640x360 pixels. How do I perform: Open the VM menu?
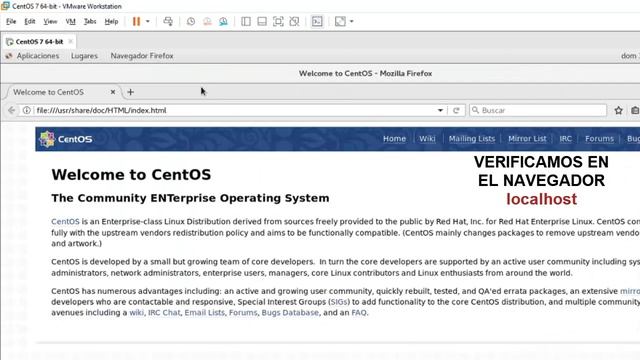71,21
